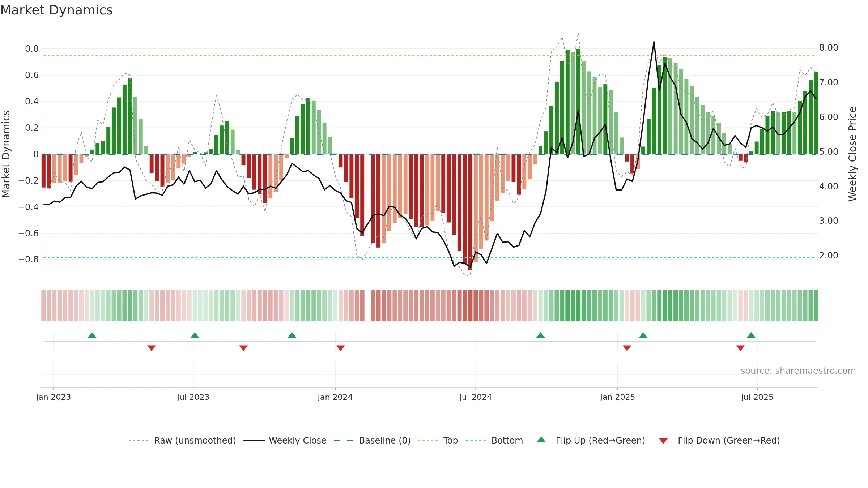Select the green flip-up marker in late 2023

tap(292, 335)
